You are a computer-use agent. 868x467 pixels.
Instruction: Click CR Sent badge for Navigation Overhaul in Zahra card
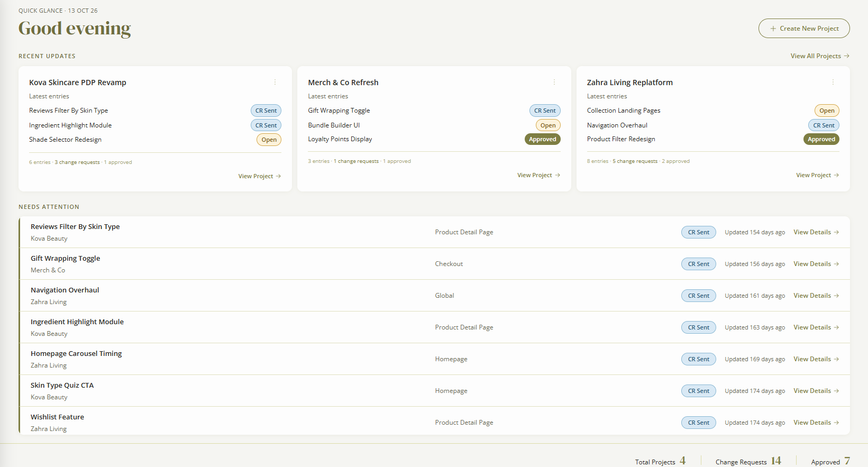[824, 125]
